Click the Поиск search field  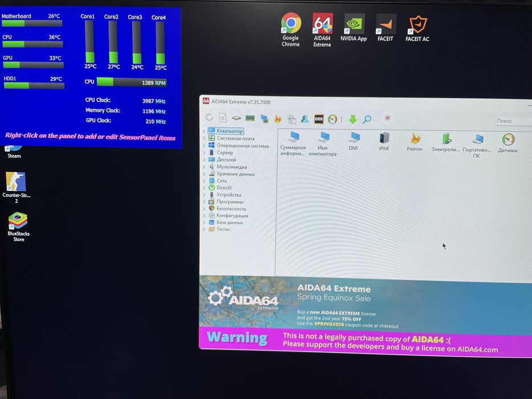tap(513, 121)
